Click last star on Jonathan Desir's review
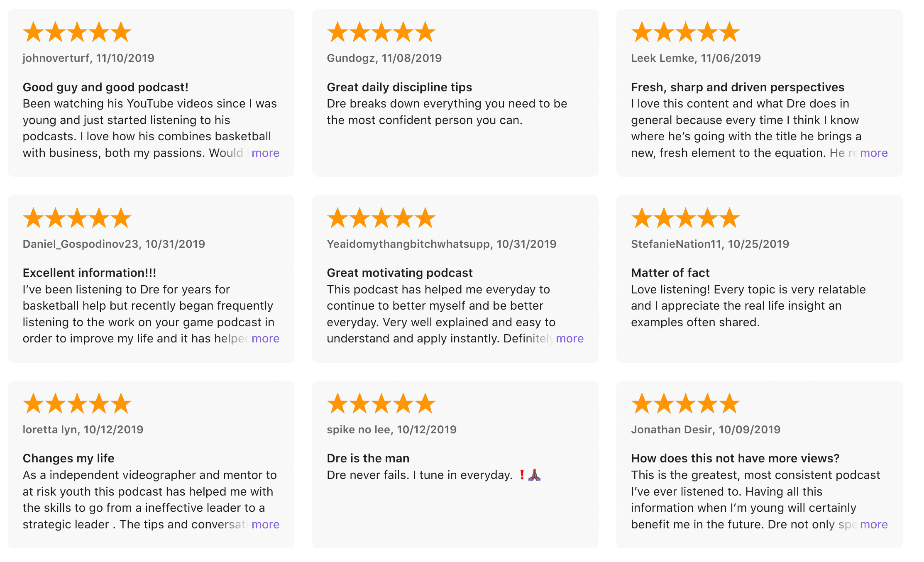 pyautogui.click(x=729, y=404)
